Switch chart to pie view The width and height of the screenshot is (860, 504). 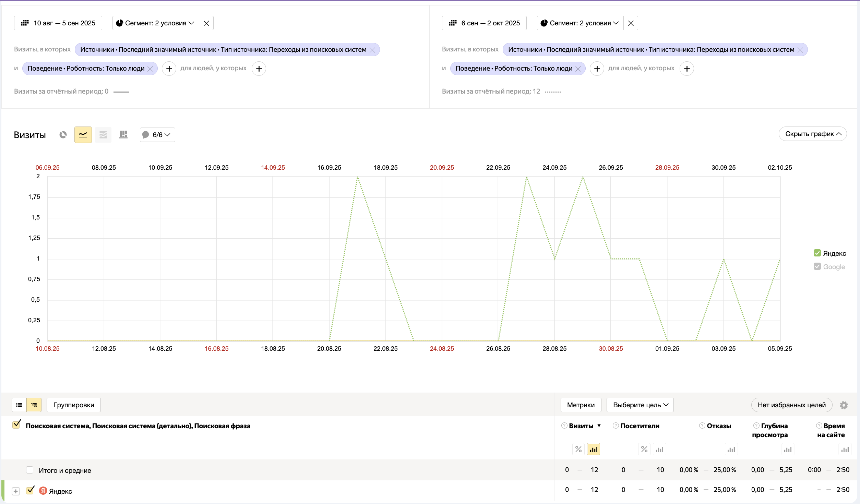(63, 135)
